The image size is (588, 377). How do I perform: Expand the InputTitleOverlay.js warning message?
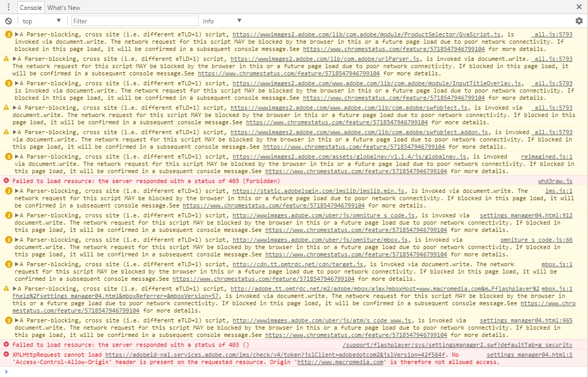point(17,83)
